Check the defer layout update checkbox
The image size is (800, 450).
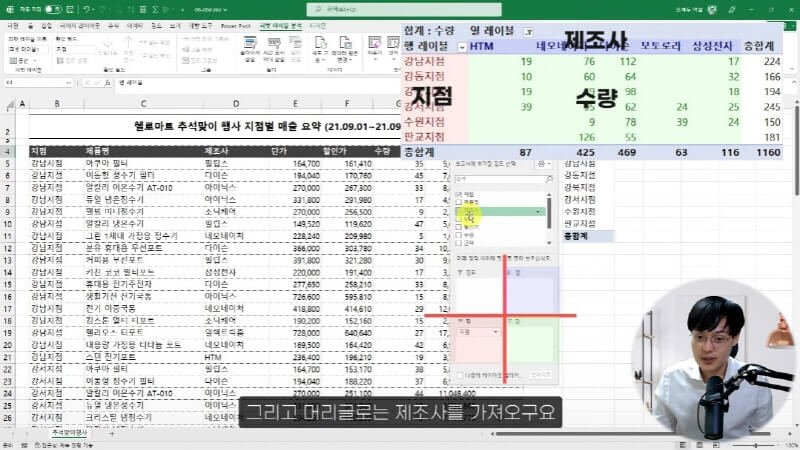tap(460, 375)
